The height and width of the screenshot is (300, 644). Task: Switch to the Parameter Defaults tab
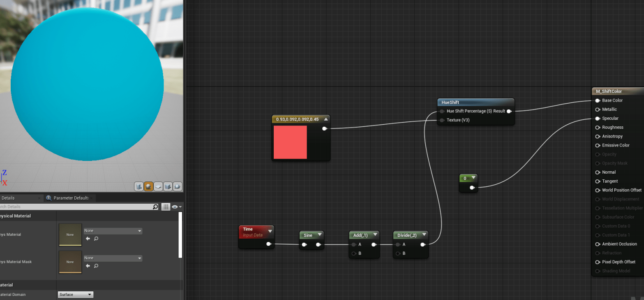click(71, 198)
